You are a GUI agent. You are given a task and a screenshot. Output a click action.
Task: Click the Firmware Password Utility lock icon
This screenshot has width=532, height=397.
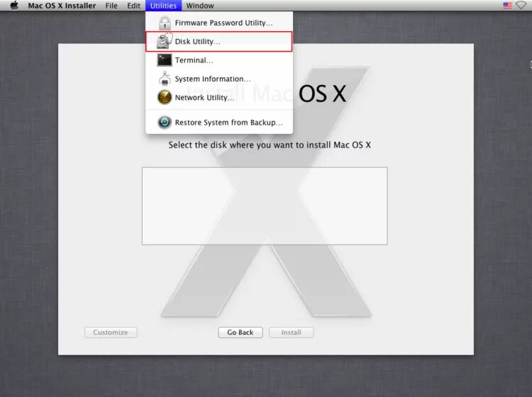point(165,23)
